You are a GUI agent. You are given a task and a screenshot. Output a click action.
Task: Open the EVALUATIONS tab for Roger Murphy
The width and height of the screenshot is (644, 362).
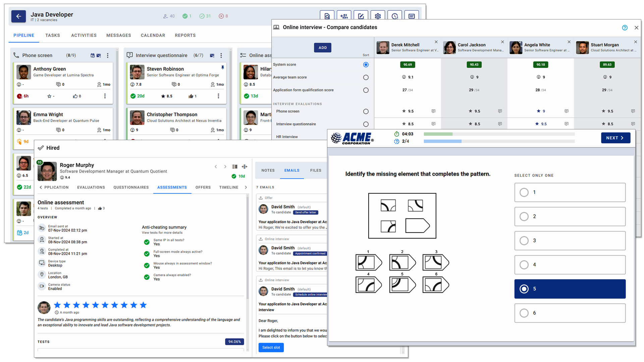pos(91,187)
